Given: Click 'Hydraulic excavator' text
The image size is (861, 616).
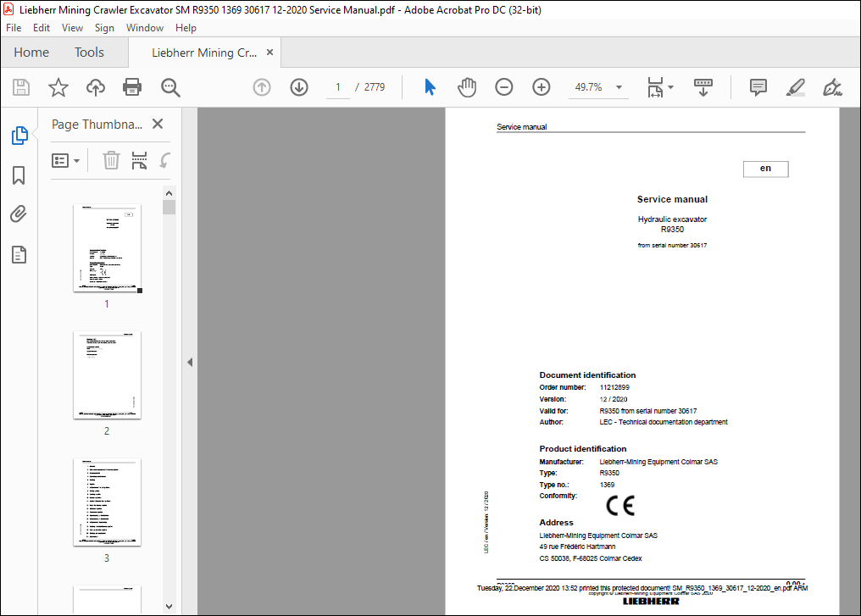Looking at the screenshot, I should (672, 219).
